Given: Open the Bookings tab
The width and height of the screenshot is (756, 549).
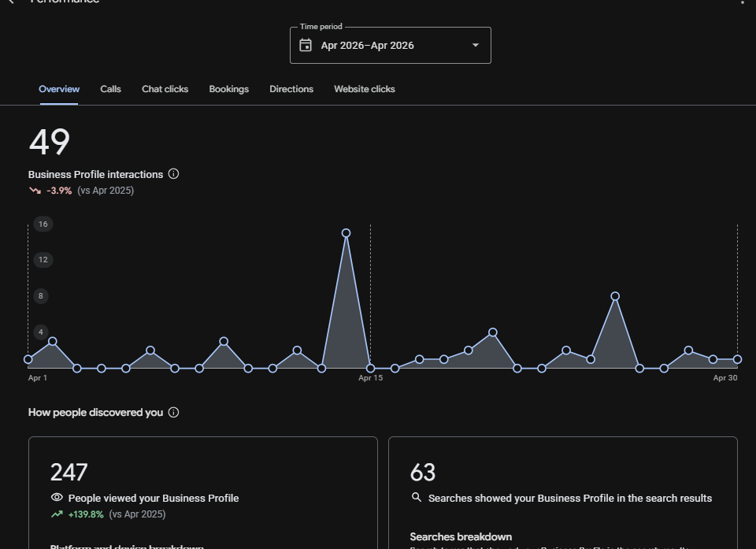Looking at the screenshot, I should tap(228, 89).
